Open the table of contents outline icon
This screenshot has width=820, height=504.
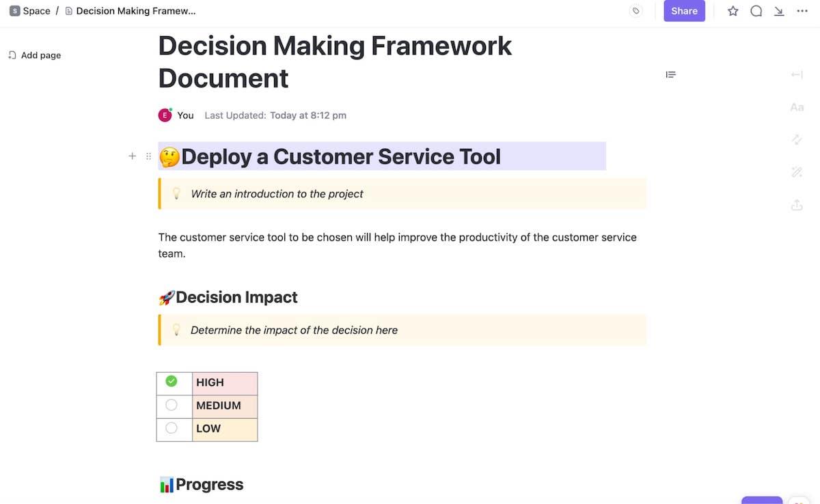pyautogui.click(x=671, y=74)
